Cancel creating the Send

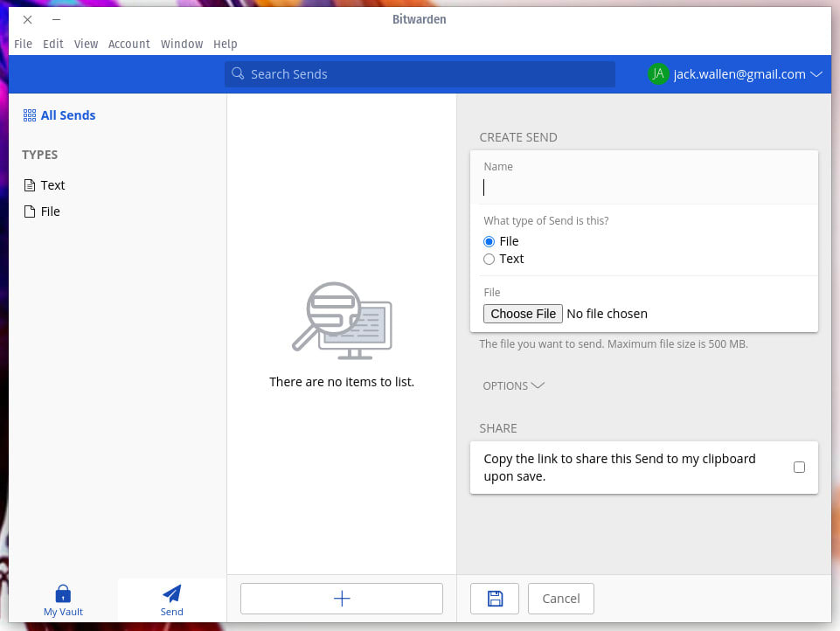pos(560,598)
